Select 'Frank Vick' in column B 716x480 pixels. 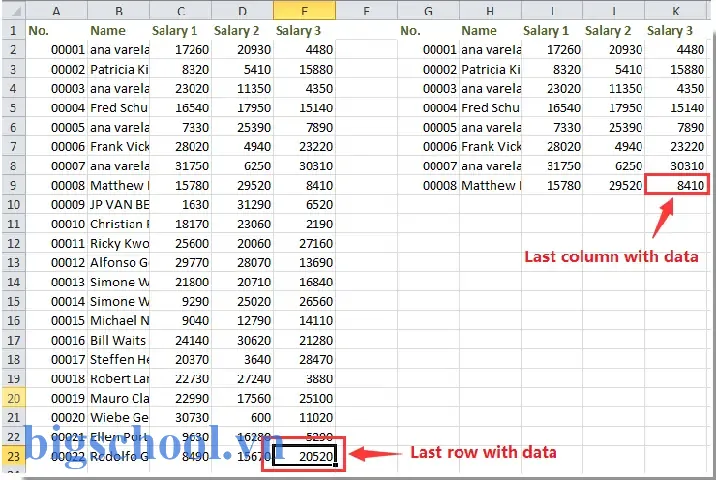tap(119, 147)
